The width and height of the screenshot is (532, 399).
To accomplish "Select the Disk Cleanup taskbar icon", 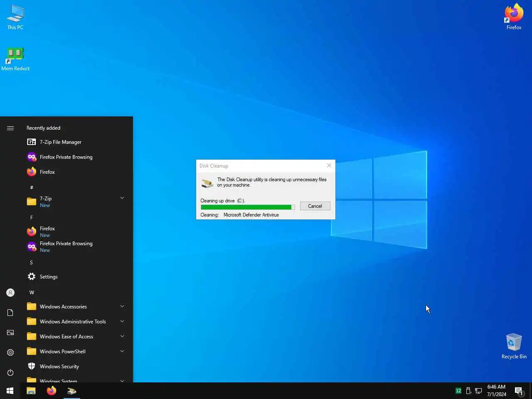I will click(72, 391).
